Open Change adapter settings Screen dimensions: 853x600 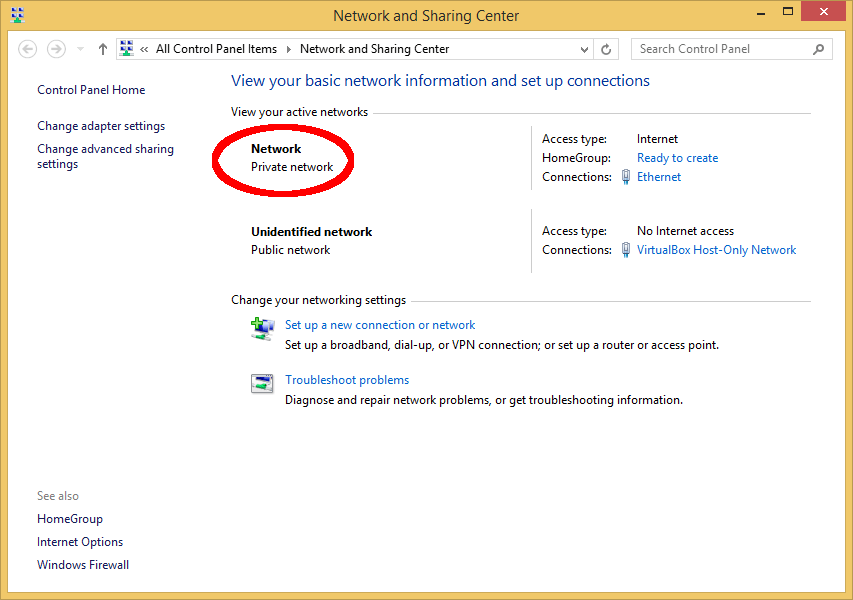pos(100,125)
